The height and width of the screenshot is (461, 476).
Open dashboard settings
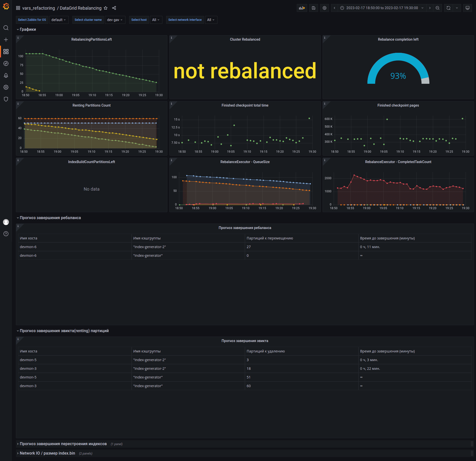[324, 8]
